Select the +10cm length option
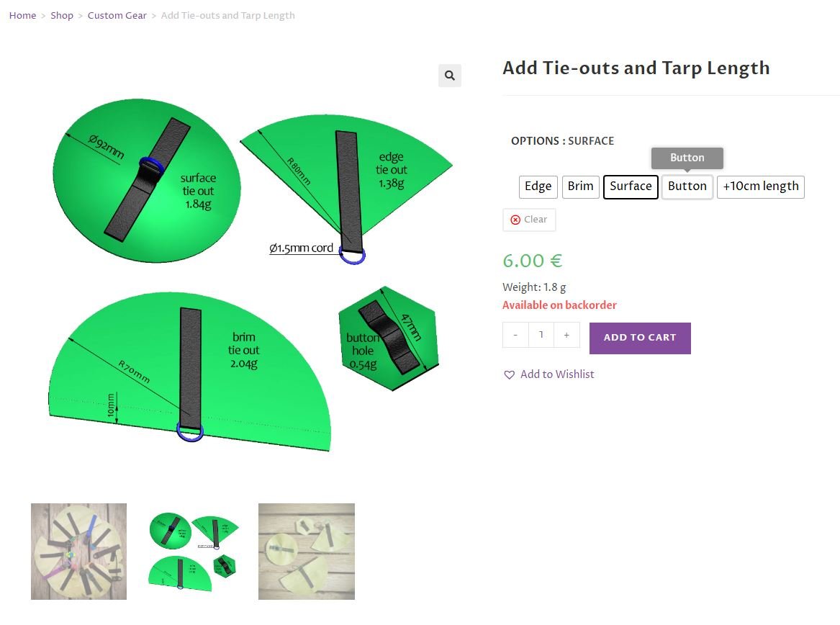 coord(760,186)
